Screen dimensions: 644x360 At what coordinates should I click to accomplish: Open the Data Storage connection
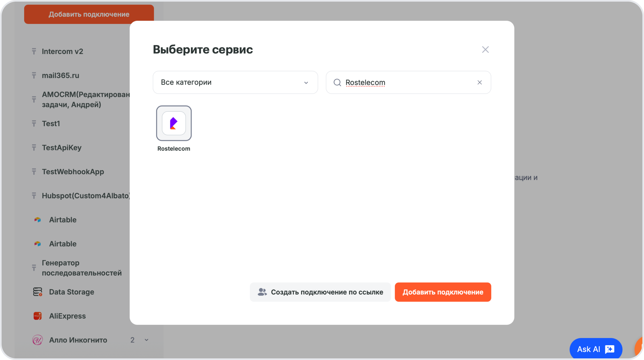click(71, 292)
